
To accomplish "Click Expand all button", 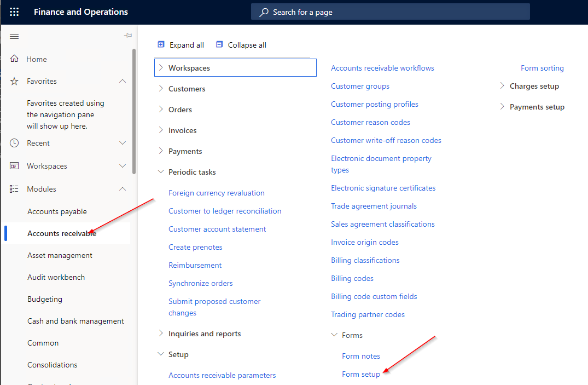I will pos(181,45).
